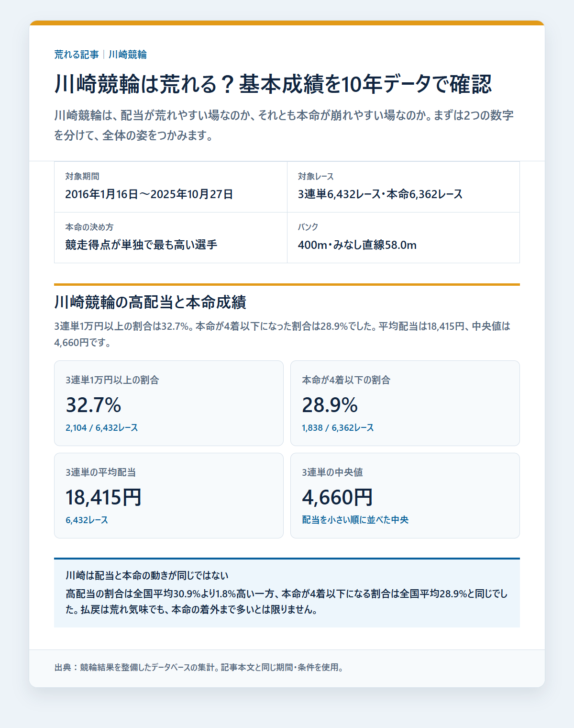The width and height of the screenshot is (574, 728).
Task: Select the date range 2016年1月16日〜2025年10月27日
Action: (149, 194)
